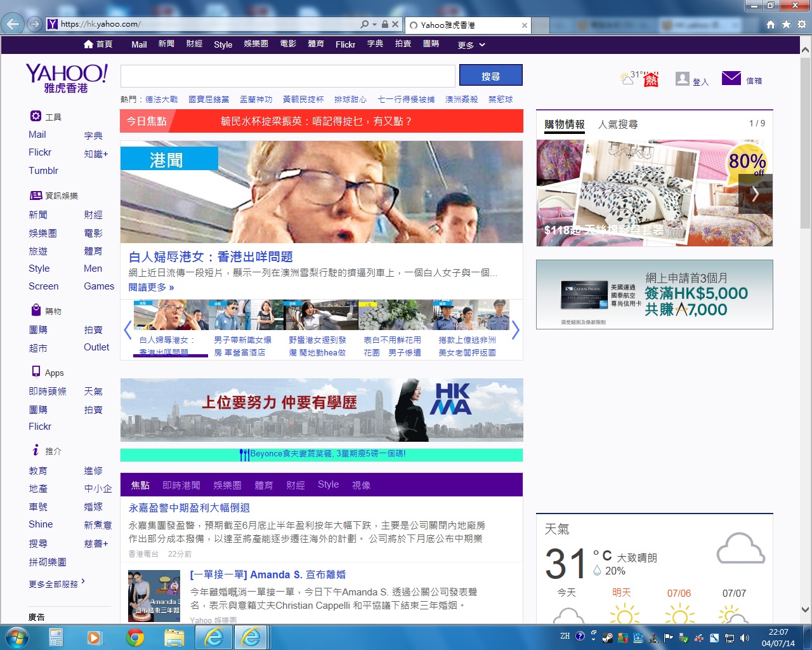Viewport: 812px width, 650px height.
Task: Select the 娛樂圈 news tab
Action: click(x=227, y=485)
